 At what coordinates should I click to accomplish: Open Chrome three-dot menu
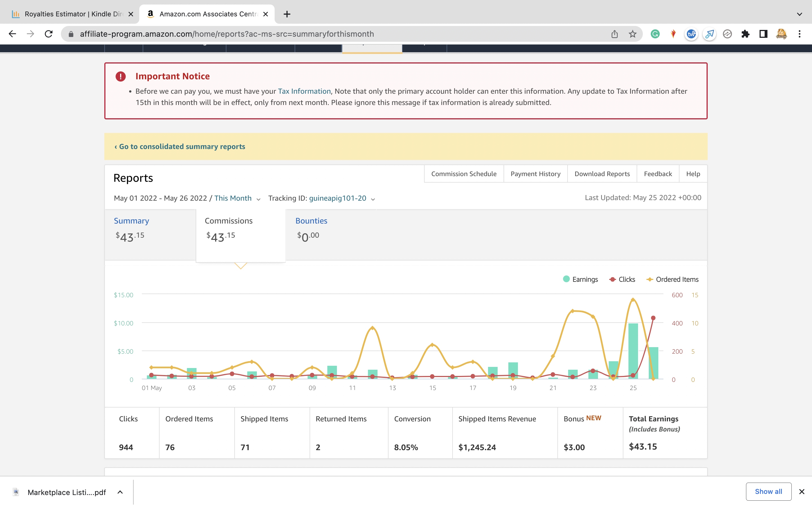800,34
